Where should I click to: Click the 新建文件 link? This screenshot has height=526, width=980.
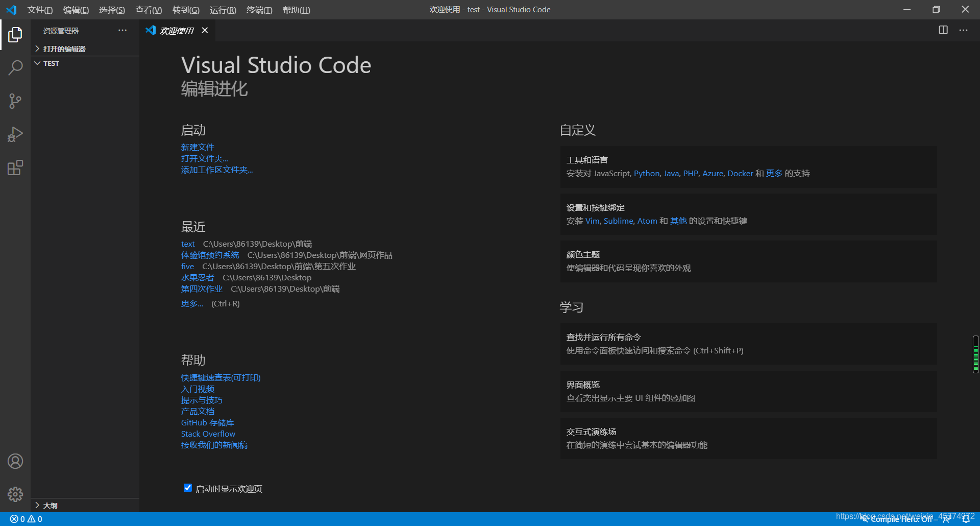click(x=198, y=147)
